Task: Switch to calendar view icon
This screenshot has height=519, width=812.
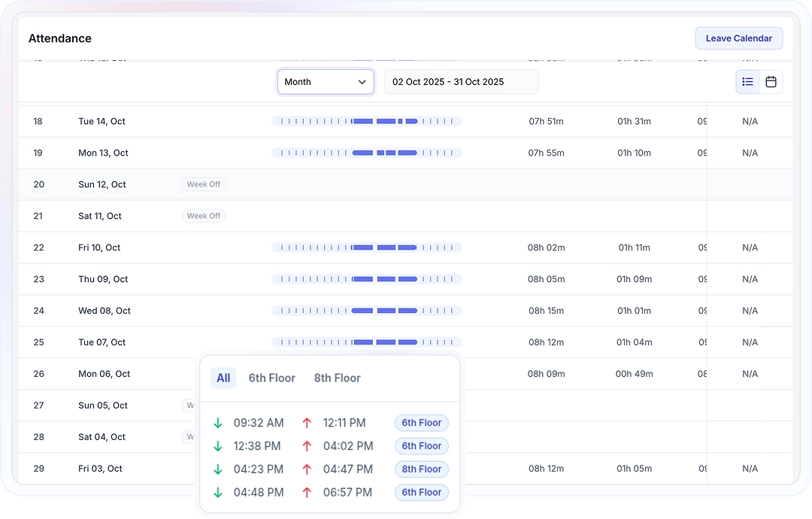Action: tap(771, 81)
